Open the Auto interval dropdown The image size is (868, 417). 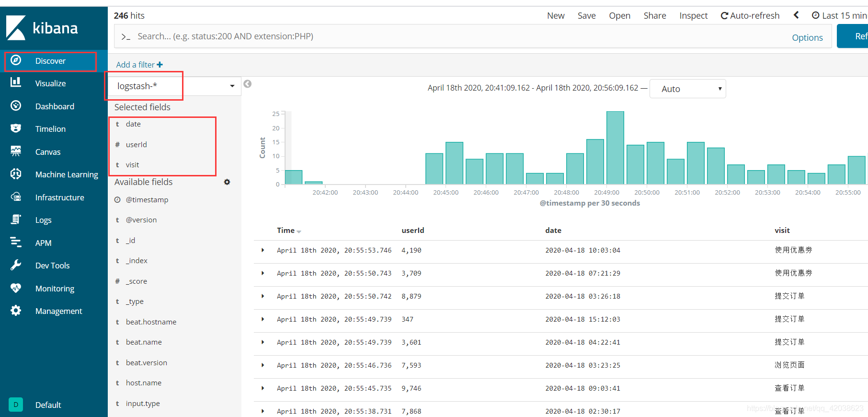[687, 89]
